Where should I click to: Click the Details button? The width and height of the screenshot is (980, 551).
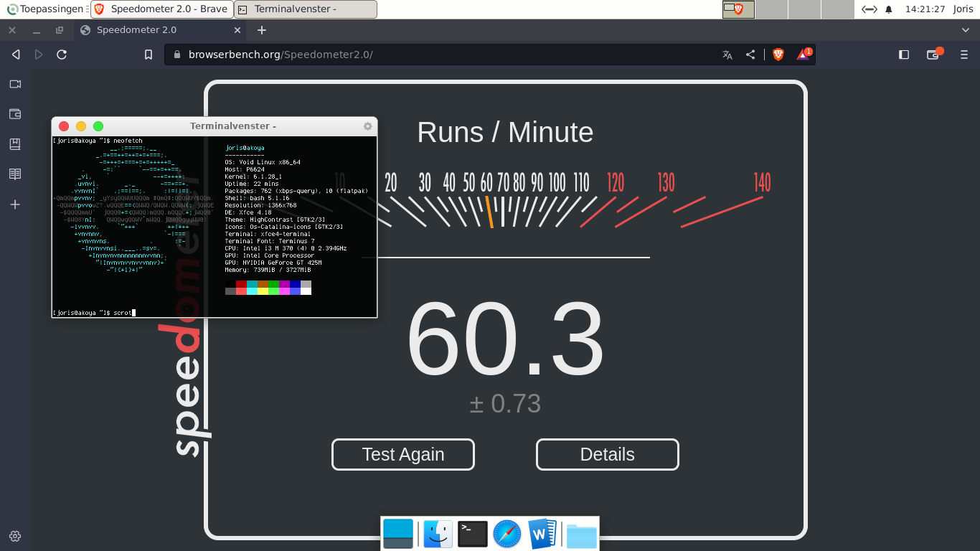click(608, 454)
